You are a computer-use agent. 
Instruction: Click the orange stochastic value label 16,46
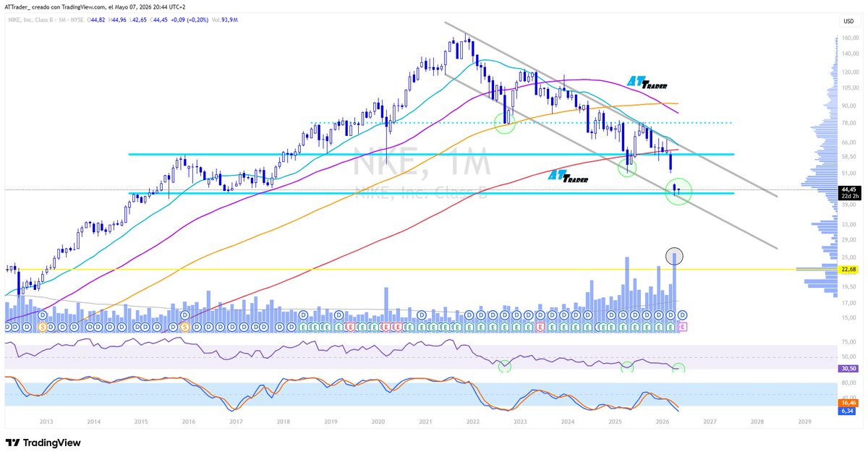[x=848, y=403]
